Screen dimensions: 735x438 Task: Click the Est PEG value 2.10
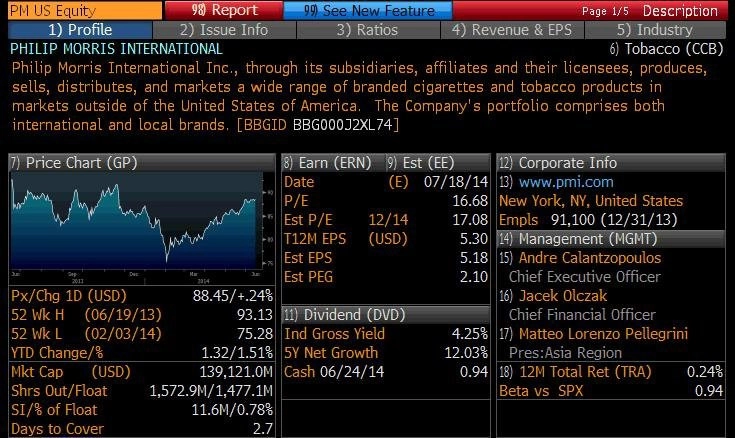point(474,277)
